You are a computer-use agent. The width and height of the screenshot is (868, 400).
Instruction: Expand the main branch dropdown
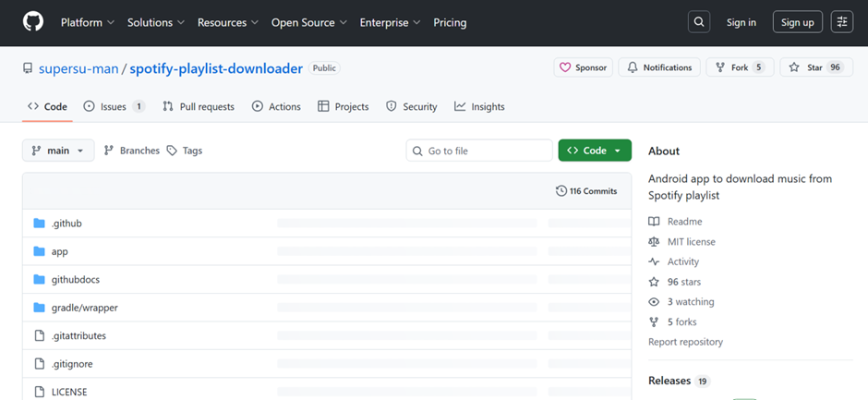[x=58, y=151]
